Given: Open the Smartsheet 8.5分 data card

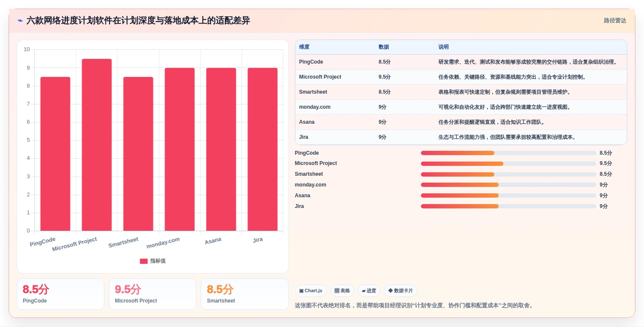Looking at the screenshot, I should [245, 294].
